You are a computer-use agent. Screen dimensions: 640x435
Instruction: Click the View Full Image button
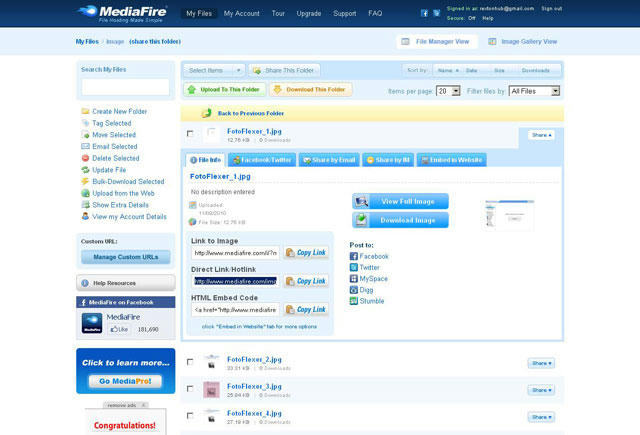tap(400, 201)
